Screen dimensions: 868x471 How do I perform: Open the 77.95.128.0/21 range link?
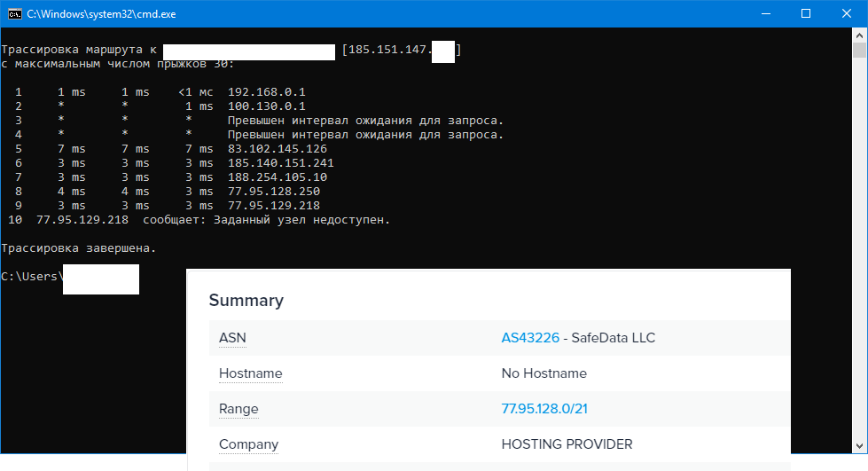[x=543, y=409]
